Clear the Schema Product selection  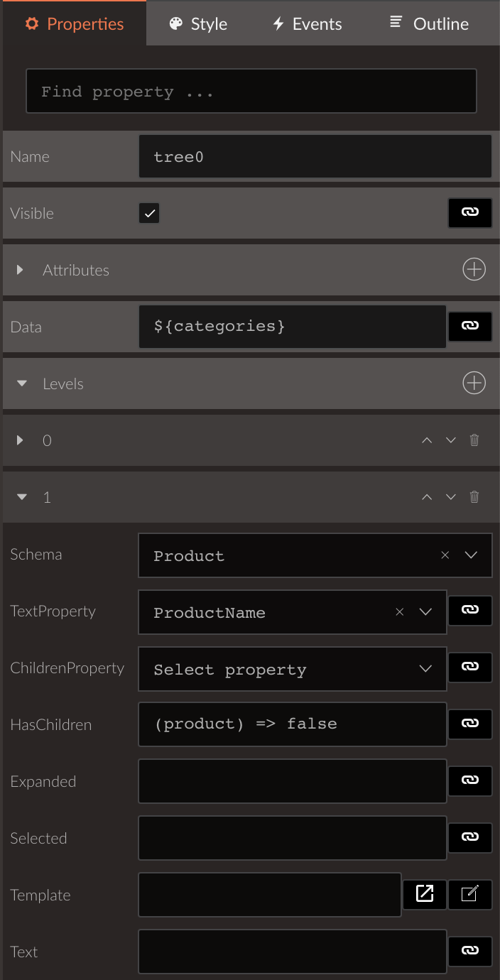tap(445, 555)
